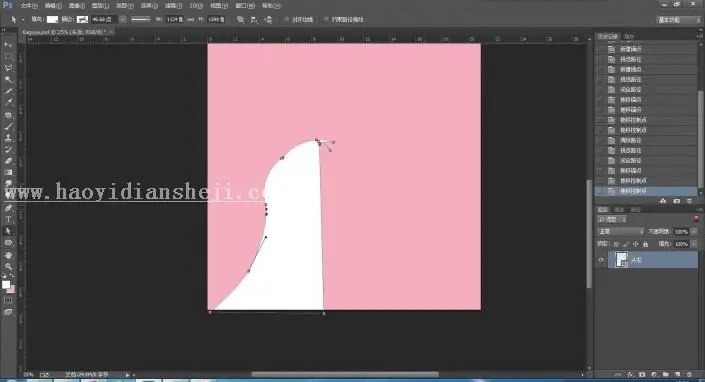Open path operations in options bar
This screenshot has width=705, height=382.
point(241,19)
